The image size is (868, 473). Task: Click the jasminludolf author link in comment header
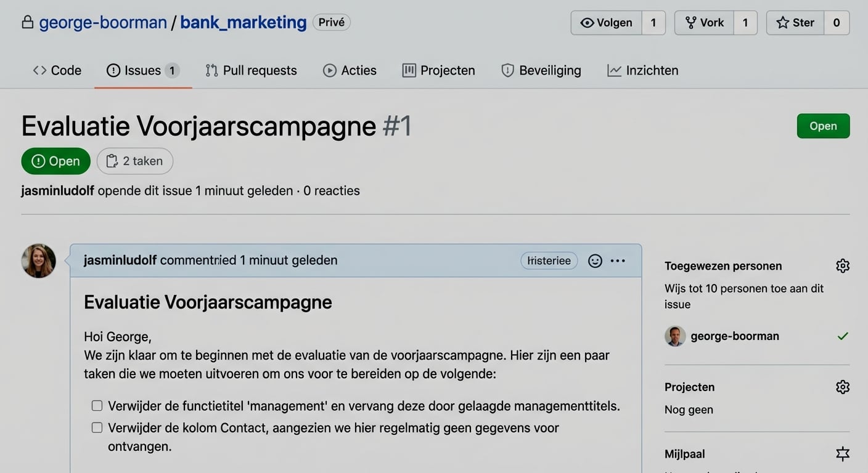(120, 261)
